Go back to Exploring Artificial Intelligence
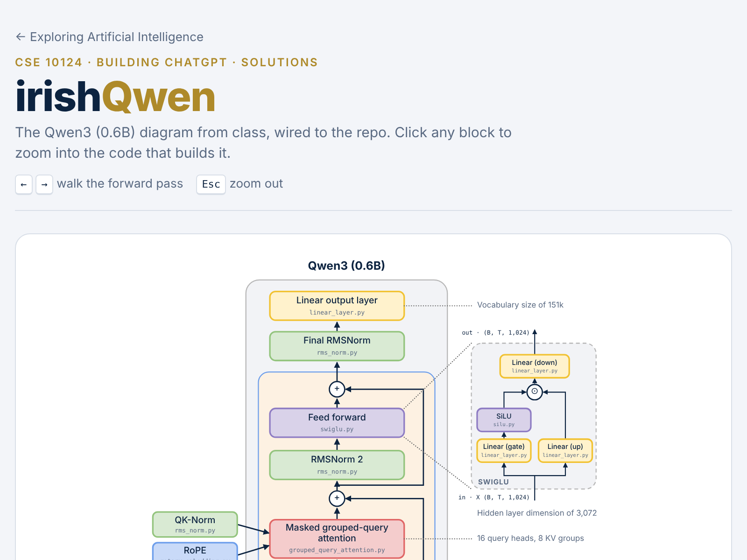 tap(109, 37)
